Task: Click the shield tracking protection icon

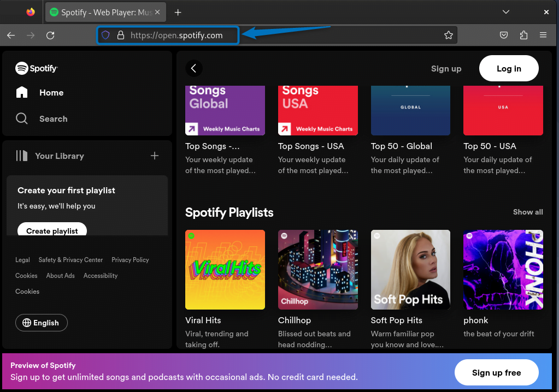Action: [105, 35]
